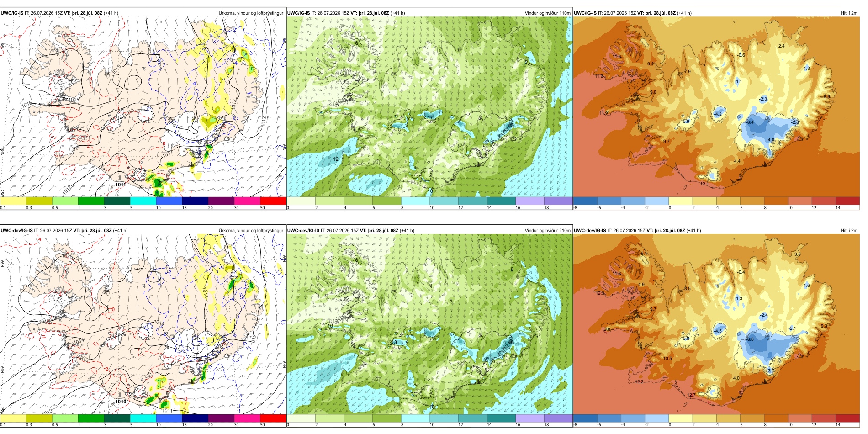Click the 12 wind speed value southwest of Iceland
Viewport: 868px width, 434px height.
pos(336,159)
